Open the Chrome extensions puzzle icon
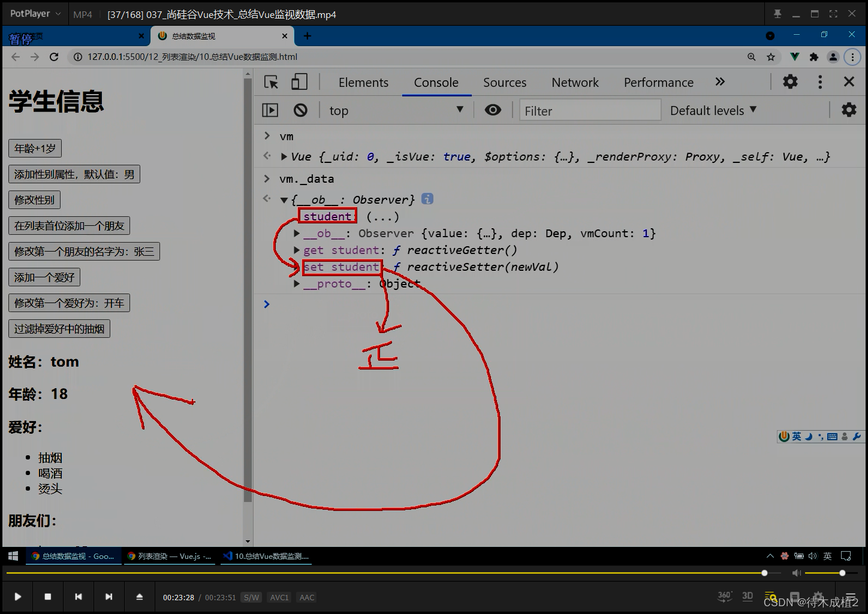 [813, 57]
